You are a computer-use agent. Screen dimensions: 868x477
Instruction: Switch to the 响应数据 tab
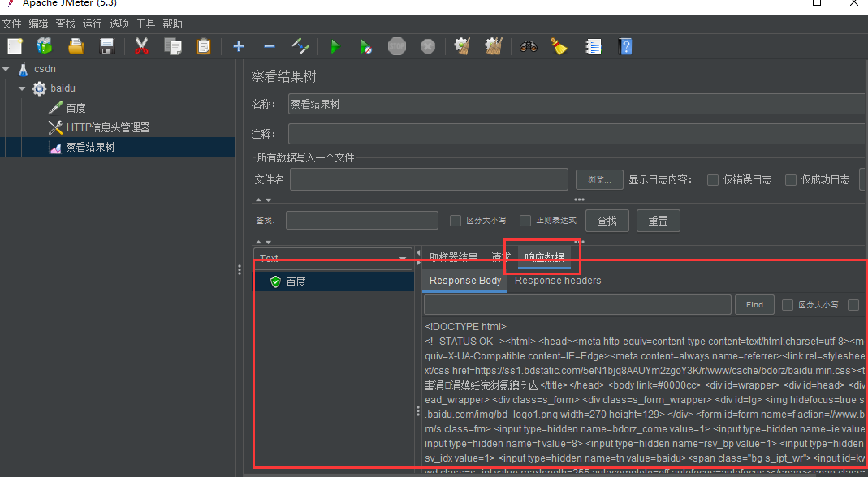(x=544, y=257)
